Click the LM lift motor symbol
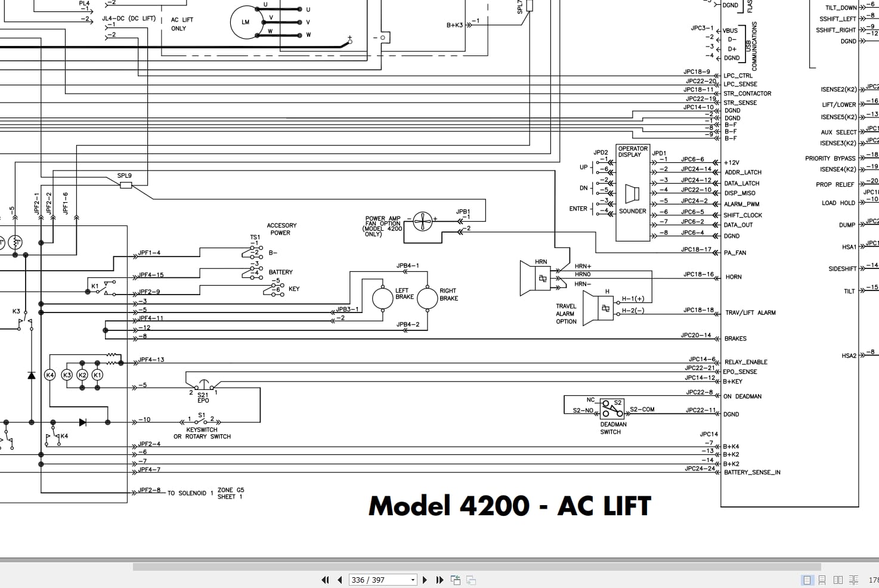Image resolution: width=879 pixels, height=588 pixels. tap(246, 22)
